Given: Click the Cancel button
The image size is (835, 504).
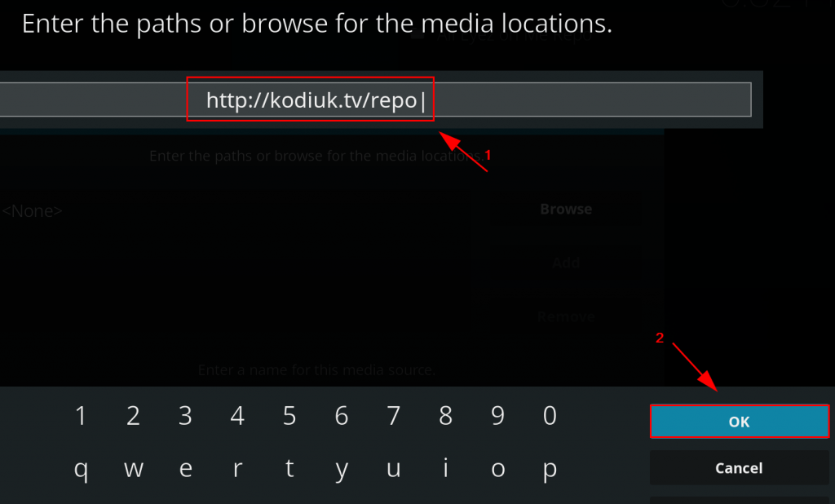Looking at the screenshot, I should (739, 468).
